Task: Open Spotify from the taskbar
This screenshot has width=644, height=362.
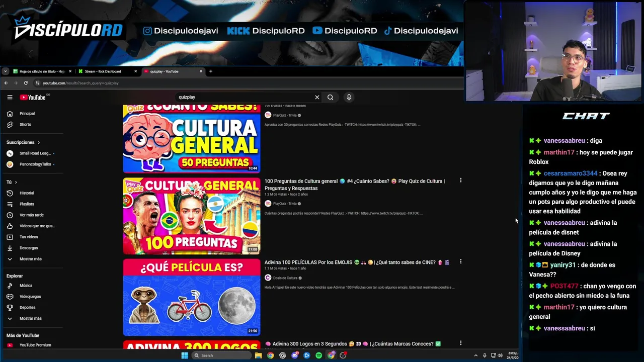Action: click(318, 355)
